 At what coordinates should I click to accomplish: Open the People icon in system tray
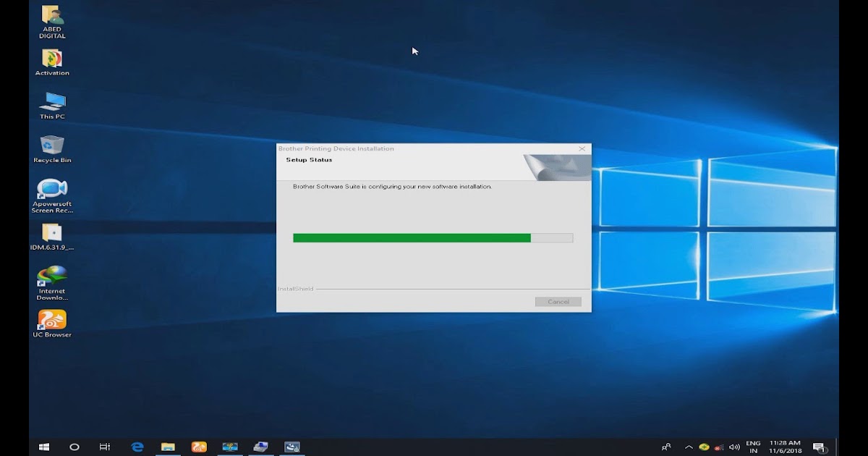click(666, 447)
